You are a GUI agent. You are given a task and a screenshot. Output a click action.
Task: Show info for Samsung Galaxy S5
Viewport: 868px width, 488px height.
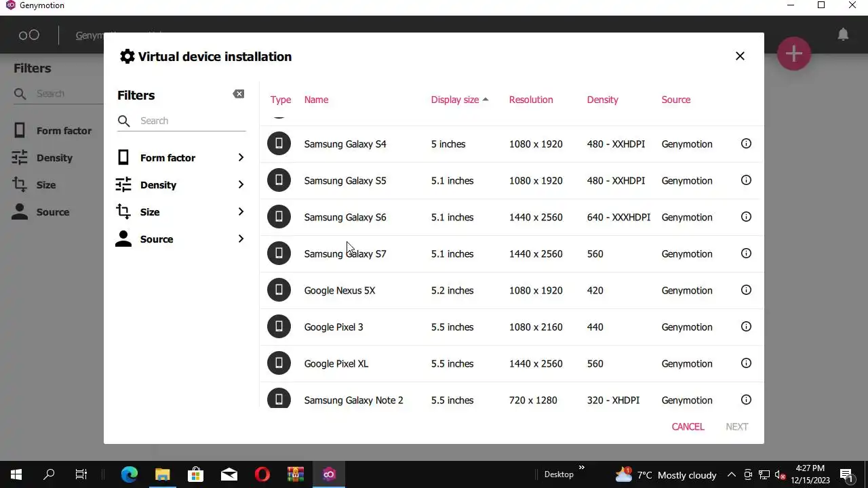pyautogui.click(x=746, y=180)
